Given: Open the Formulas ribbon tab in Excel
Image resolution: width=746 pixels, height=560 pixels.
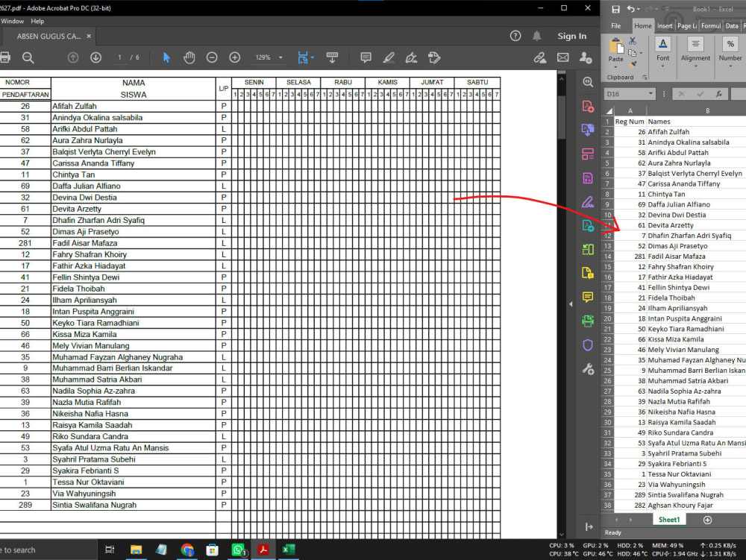Looking at the screenshot, I should (x=711, y=25).
